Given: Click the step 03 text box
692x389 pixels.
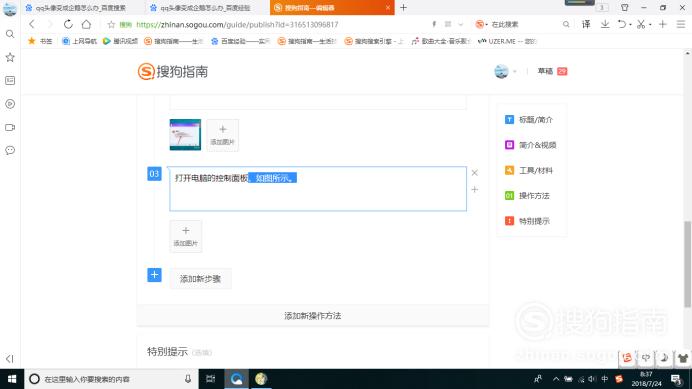Looking at the screenshot, I should (318, 189).
